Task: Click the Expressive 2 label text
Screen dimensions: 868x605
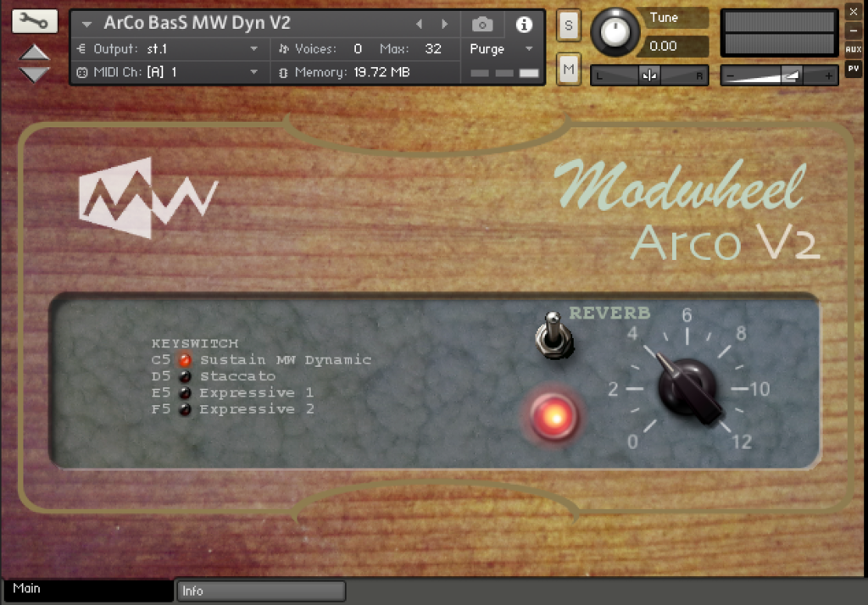Action: 256,409
